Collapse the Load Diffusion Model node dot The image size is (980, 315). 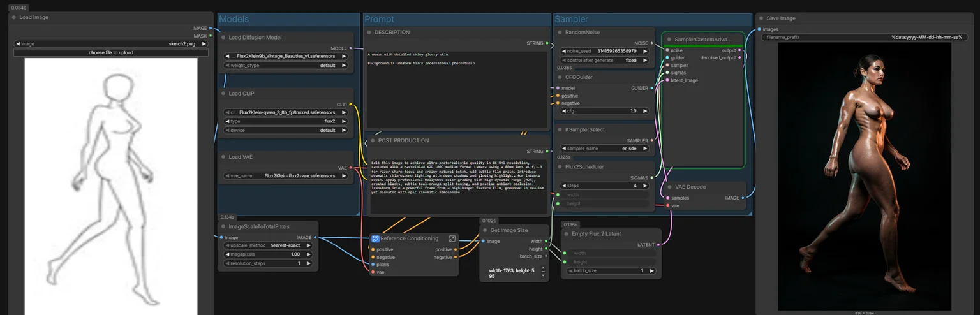223,38
